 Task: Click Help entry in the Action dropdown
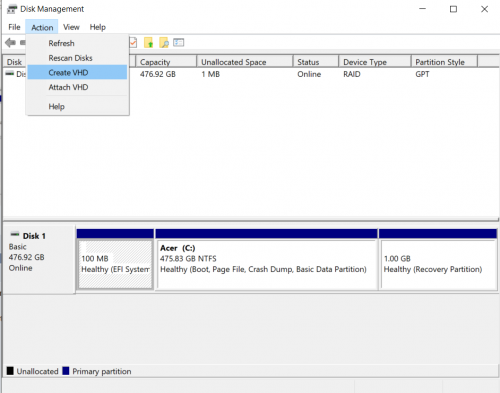[x=77, y=107]
